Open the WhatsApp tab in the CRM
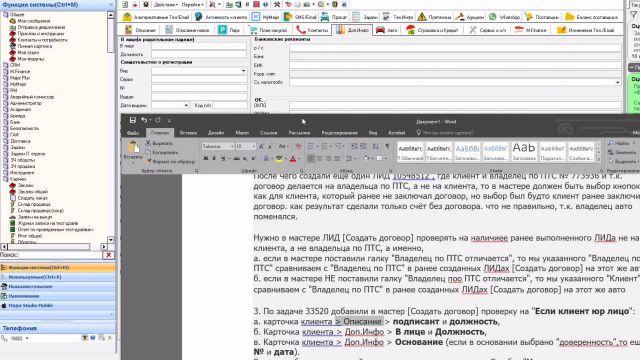640x360 pixels. 504,17
